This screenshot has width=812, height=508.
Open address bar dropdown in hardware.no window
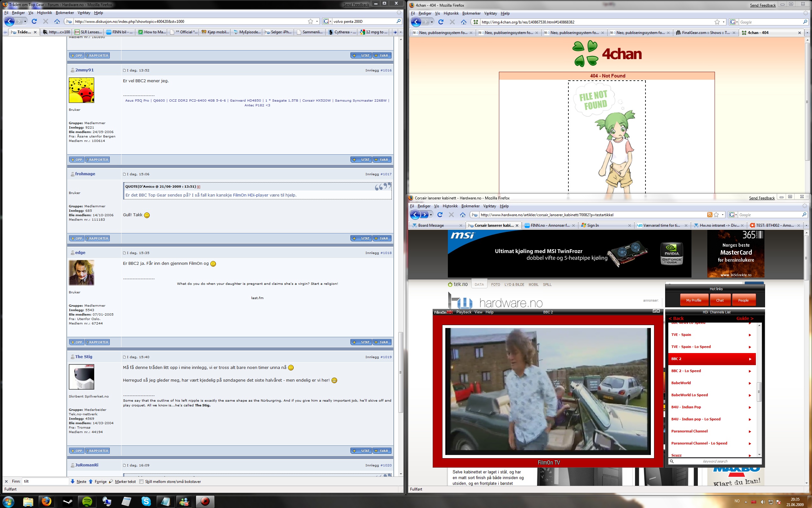[x=723, y=215]
